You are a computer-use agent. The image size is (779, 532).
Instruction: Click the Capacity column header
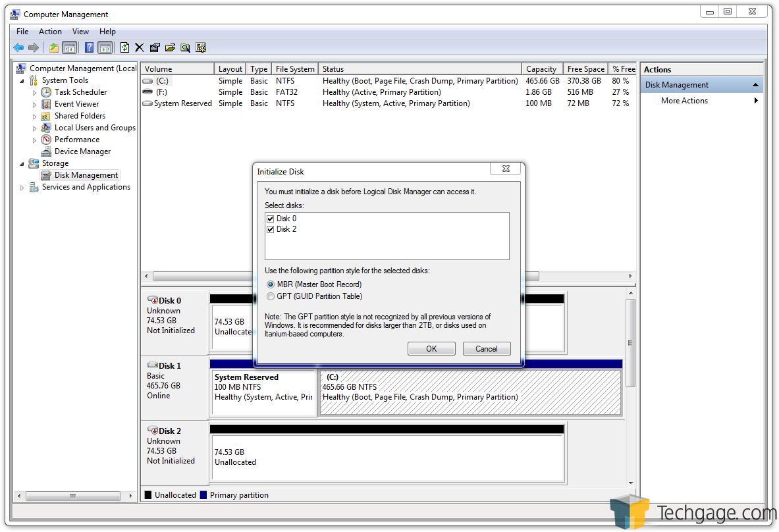click(541, 69)
